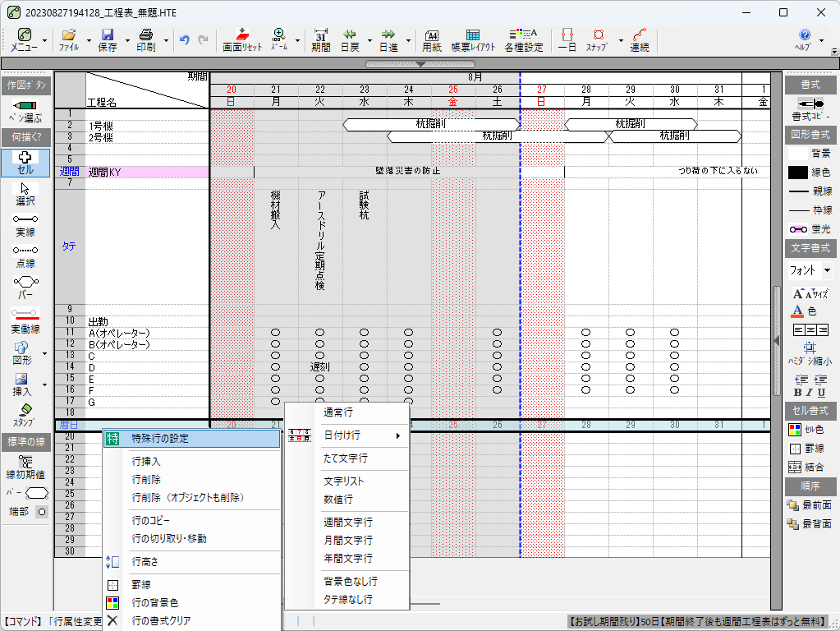Expand the 図形 shape dropdown arrow

(44, 354)
